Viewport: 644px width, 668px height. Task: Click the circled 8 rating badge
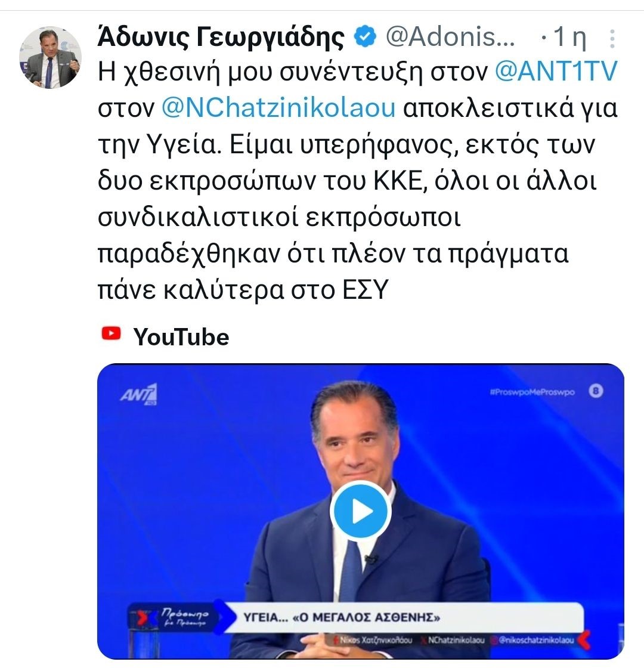(596, 391)
